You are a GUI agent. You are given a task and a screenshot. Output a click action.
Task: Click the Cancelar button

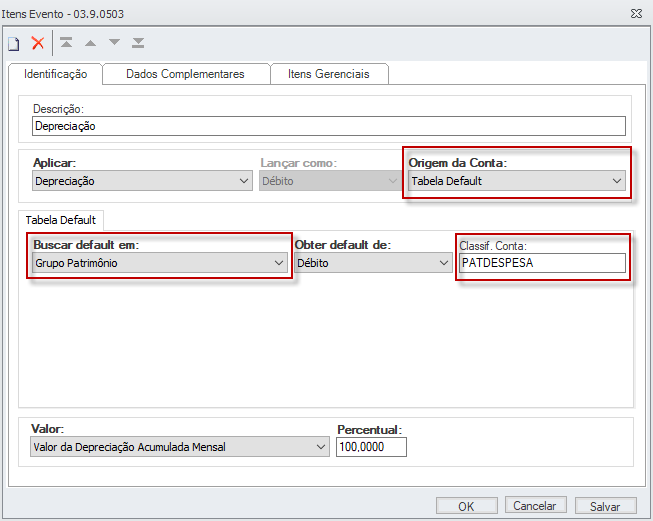[x=536, y=505]
